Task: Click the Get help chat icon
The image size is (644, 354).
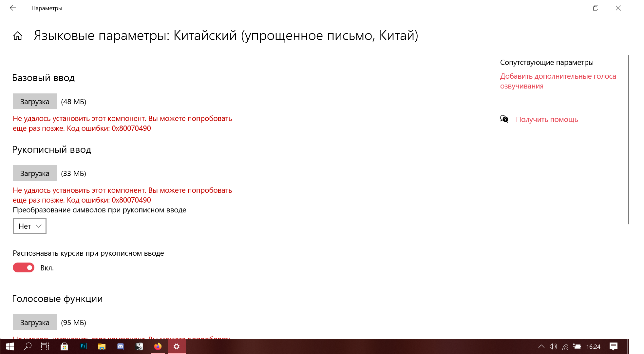Action: pos(504,119)
